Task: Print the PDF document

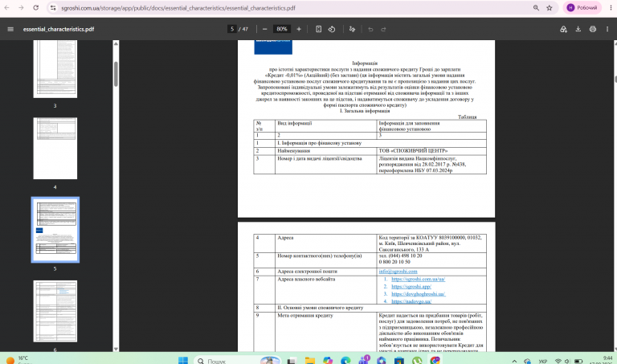Action: point(593,29)
